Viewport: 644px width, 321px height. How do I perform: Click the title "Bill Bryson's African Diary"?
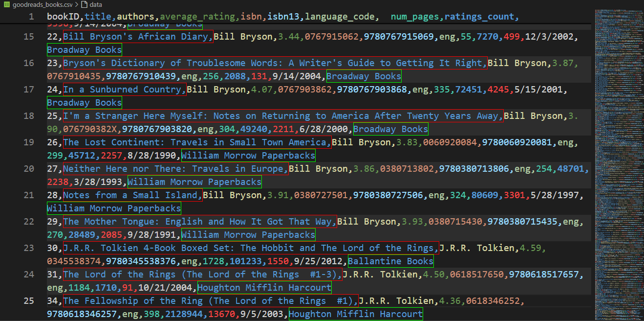click(x=136, y=37)
